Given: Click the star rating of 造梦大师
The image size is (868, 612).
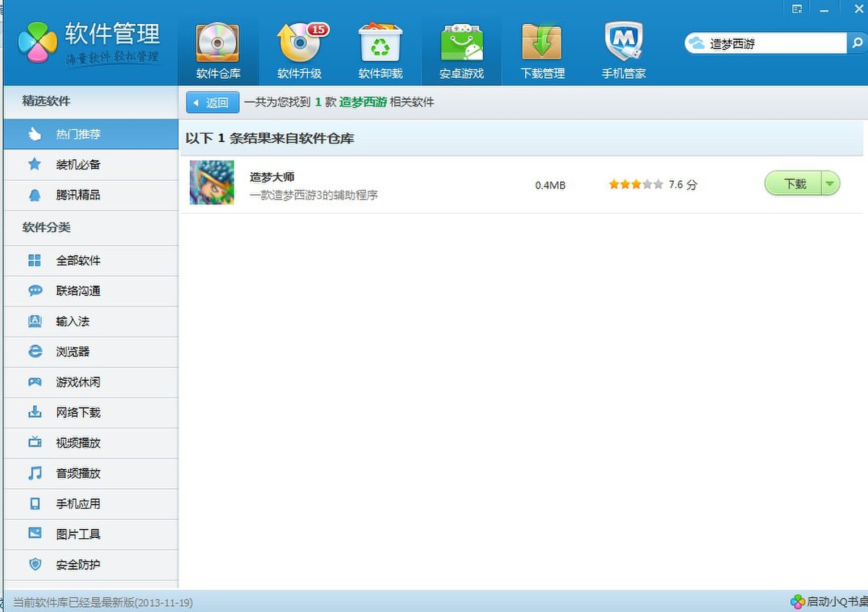Looking at the screenshot, I should (x=635, y=184).
